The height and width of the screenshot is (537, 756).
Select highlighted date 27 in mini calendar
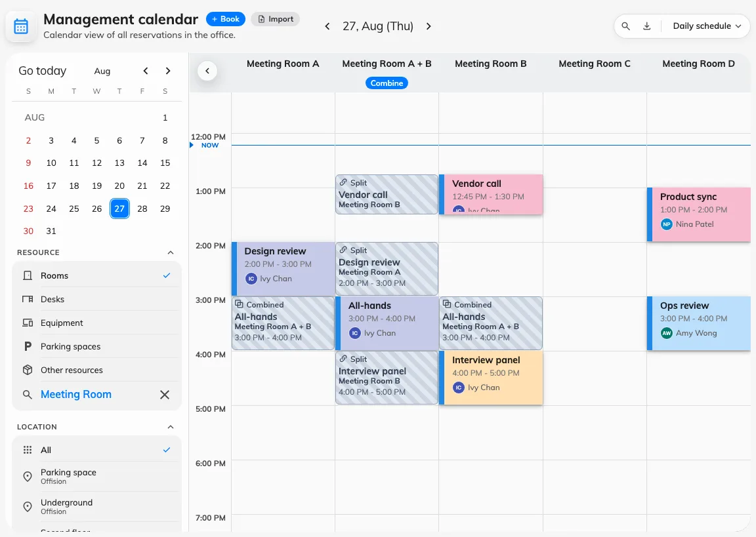(x=119, y=209)
